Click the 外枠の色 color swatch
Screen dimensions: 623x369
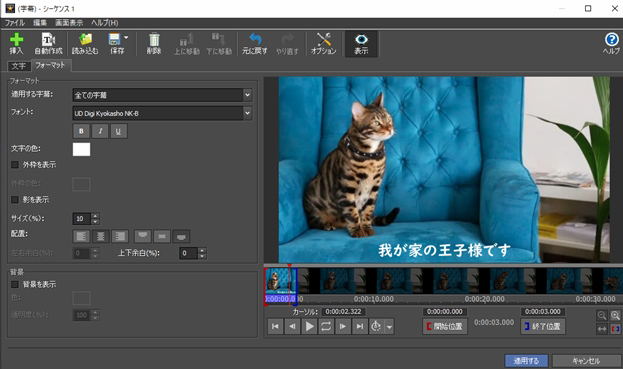(81, 184)
